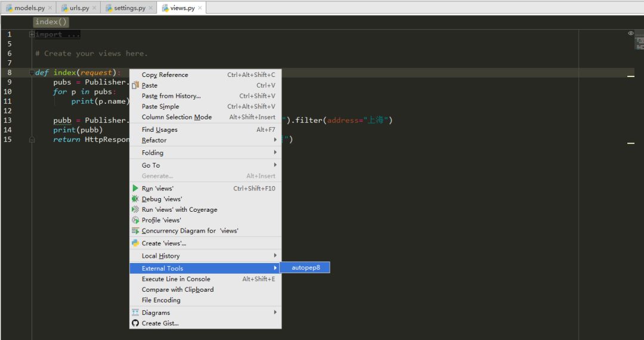Click the Run with Coverage icon
Viewport: 644px width, 340px height.
(135, 209)
